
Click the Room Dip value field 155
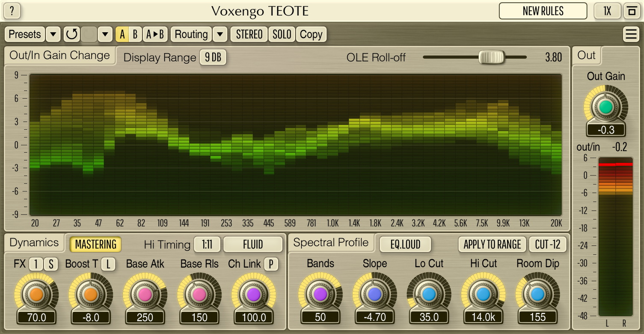pyautogui.click(x=538, y=317)
